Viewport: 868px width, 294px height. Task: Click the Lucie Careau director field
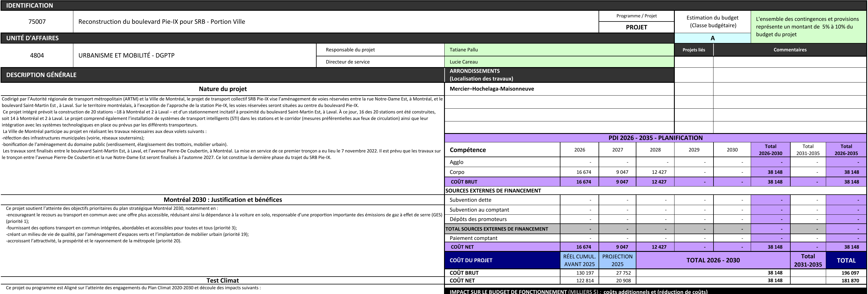pos(559,62)
